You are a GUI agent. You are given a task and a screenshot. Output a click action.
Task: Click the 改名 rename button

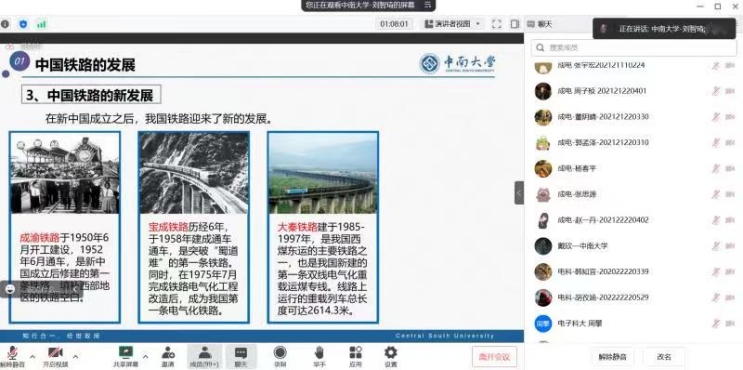pos(664,357)
